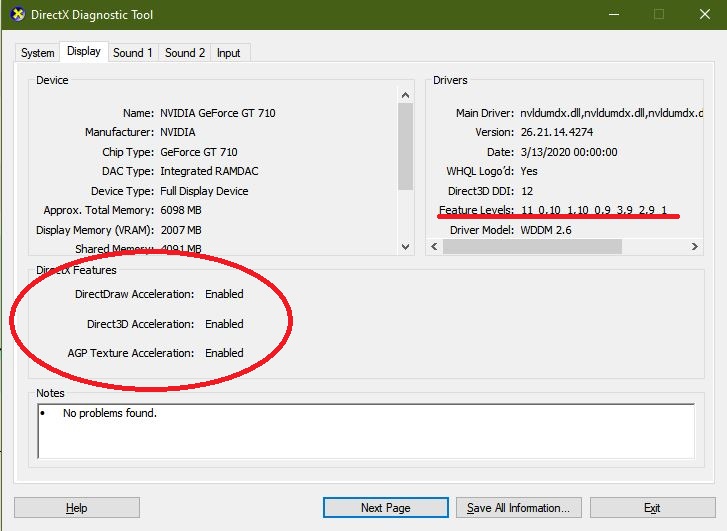
Task: Click Drivers scroll left arrow
Action: click(434, 246)
